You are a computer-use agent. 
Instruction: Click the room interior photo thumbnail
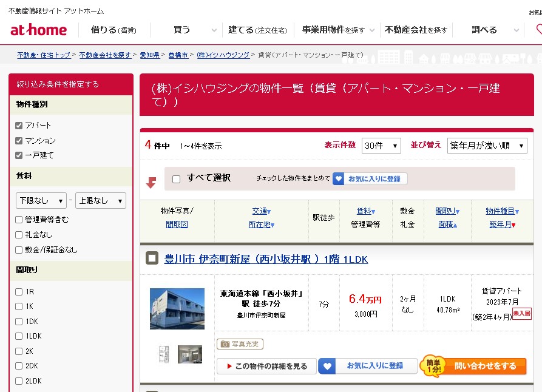[x=190, y=354]
